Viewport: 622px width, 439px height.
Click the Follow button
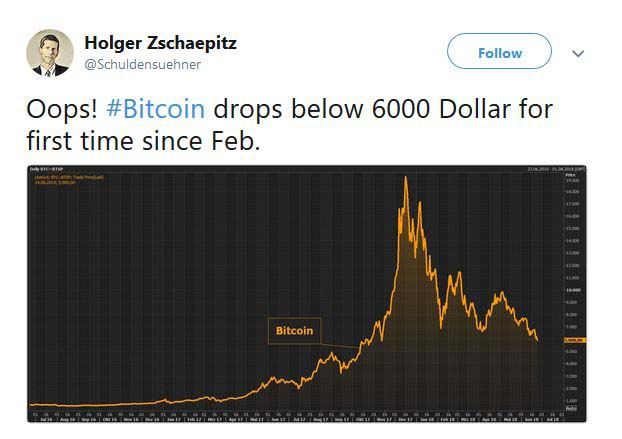pyautogui.click(x=499, y=53)
